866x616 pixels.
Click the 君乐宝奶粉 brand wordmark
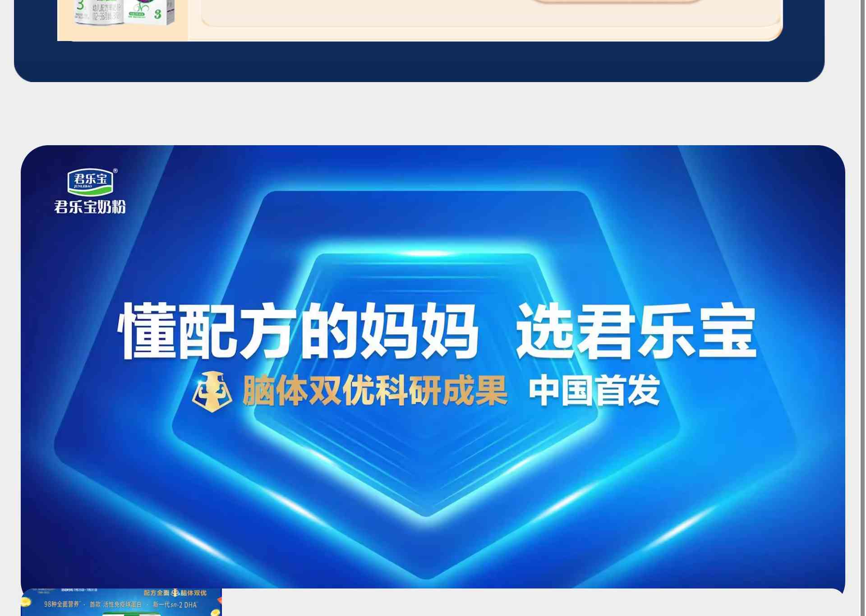click(90, 207)
